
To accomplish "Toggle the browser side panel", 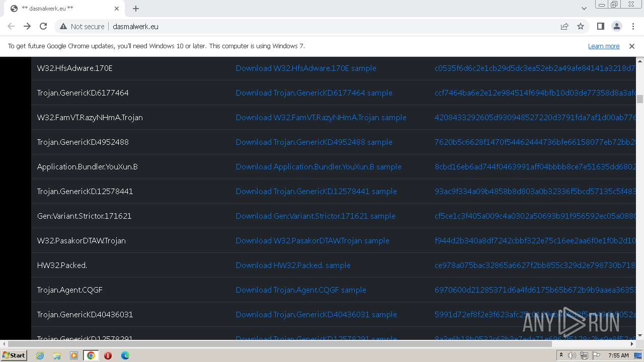I will (600, 27).
